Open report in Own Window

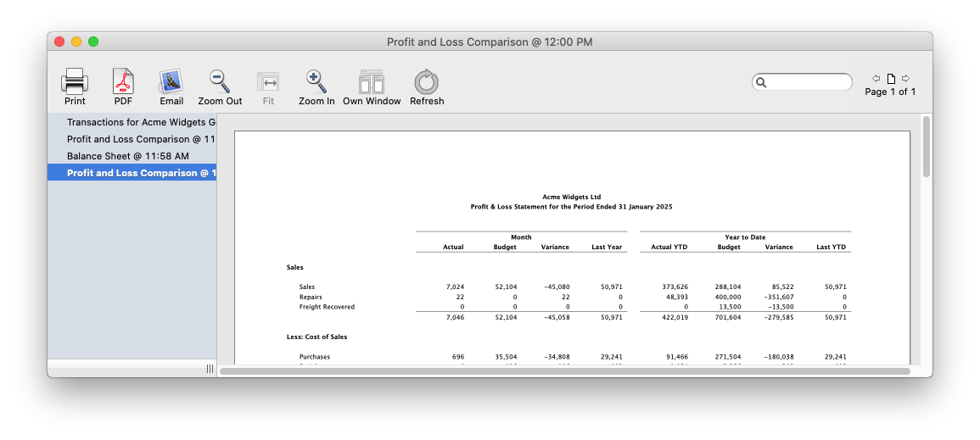[x=372, y=81]
